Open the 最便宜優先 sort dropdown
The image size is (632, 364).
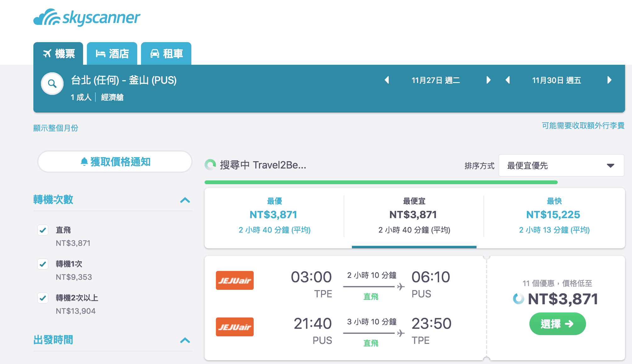coord(561,165)
